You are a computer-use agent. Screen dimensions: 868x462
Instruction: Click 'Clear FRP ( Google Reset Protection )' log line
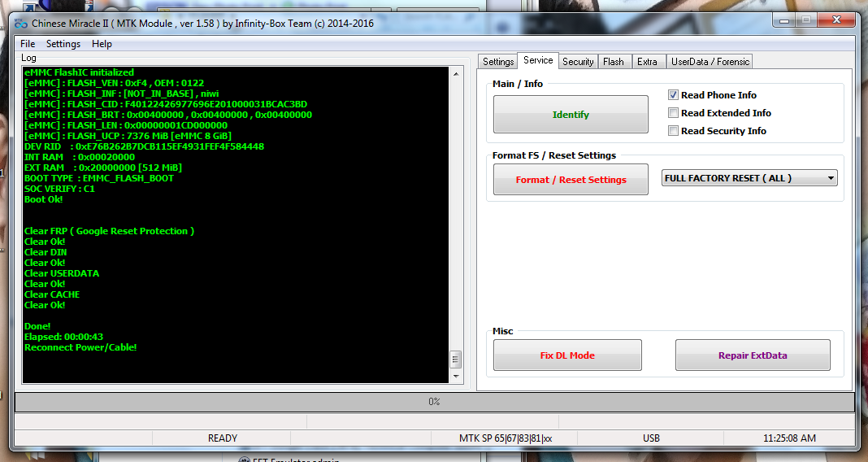click(109, 231)
